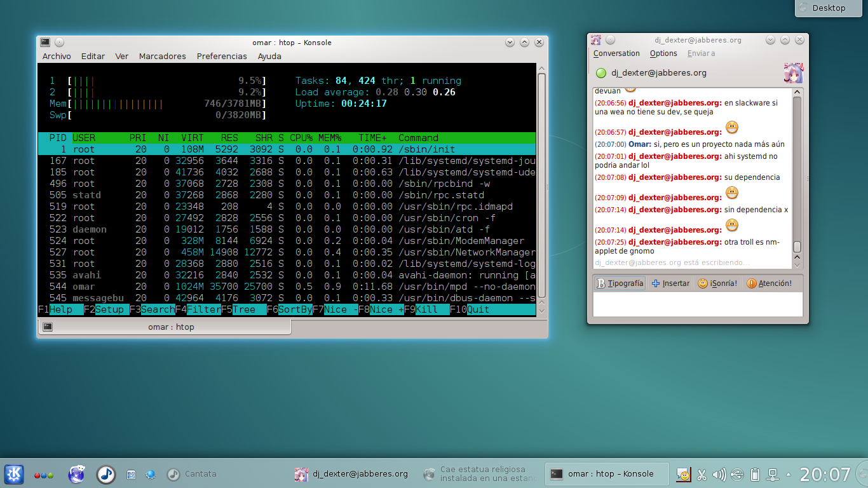Image resolution: width=868 pixels, height=488 pixels.
Task: Toggle chat window on-all-desktops pin button
Action: pos(610,39)
